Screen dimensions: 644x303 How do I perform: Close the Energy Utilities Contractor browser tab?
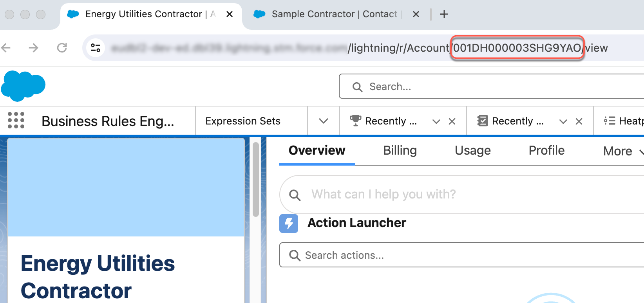pyautogui.click(x=230, y=14)
